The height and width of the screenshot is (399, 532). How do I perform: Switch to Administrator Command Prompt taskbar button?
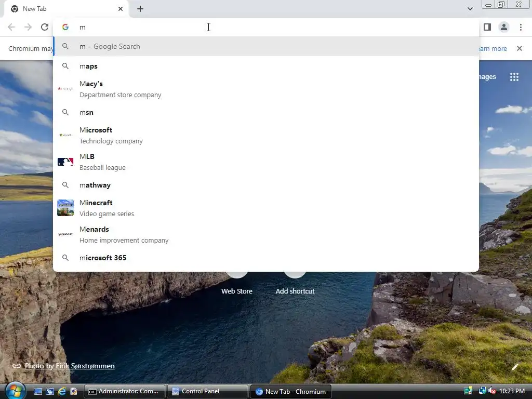click(125, 391)
